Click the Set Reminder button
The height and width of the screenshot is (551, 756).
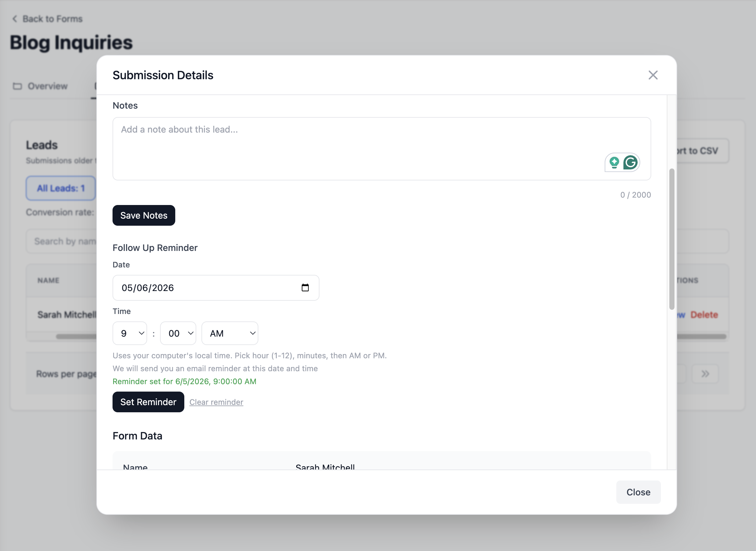(x=148, y=402)
